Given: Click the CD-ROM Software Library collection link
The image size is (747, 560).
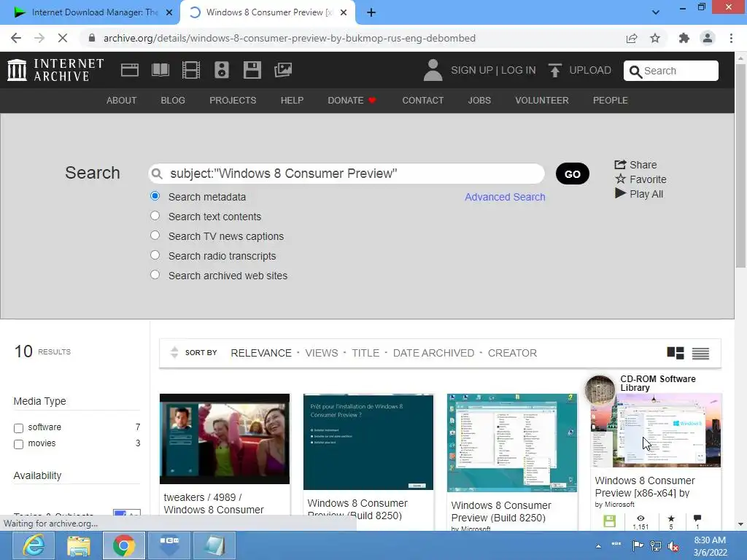Looking at the screenshot, I should coord(657,383).
